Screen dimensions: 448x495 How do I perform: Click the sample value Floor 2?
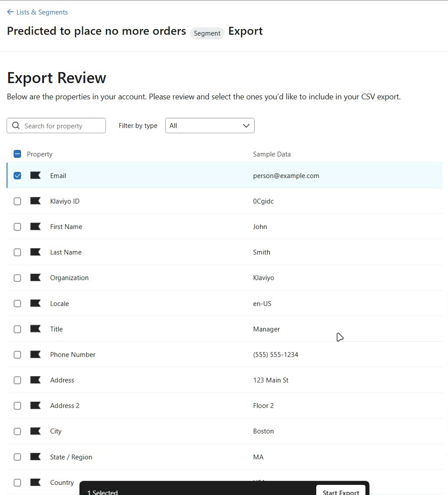click(264, 406)
